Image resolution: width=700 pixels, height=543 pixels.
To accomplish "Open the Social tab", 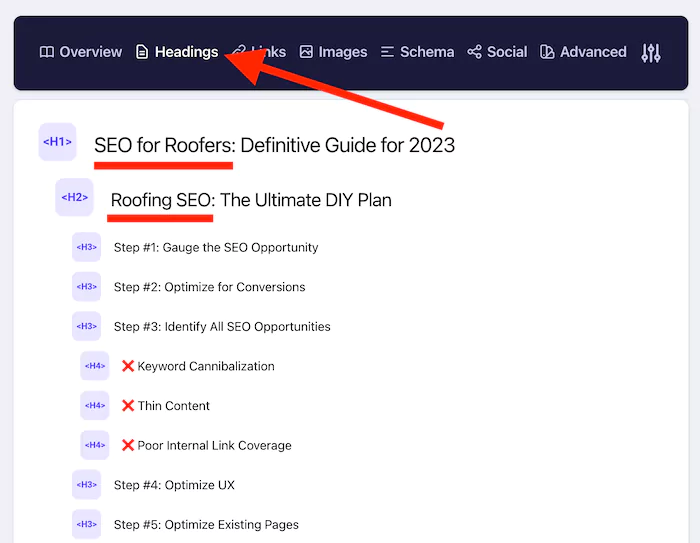I will coord(497,52).
